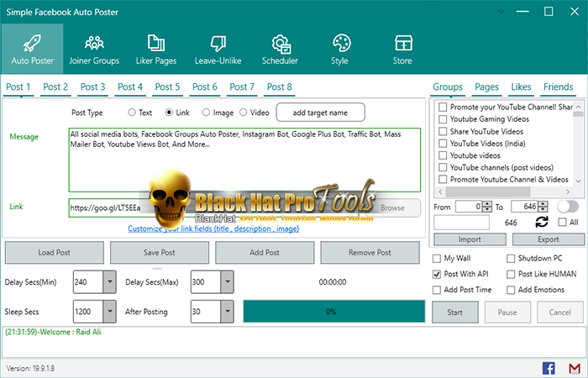Click the Remove Post button
Viewport: 588px width, 378px height.
370,252
